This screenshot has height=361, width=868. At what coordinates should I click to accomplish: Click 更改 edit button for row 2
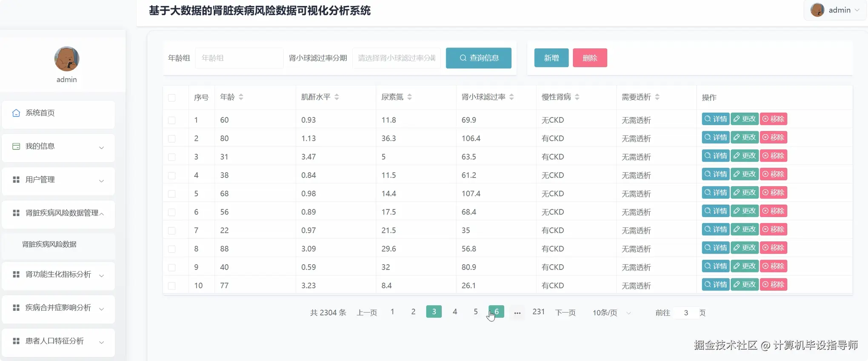(745, 137)
